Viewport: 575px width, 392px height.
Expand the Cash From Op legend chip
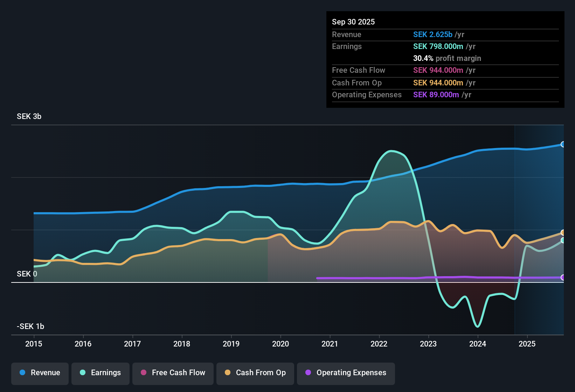pos(255,373)
